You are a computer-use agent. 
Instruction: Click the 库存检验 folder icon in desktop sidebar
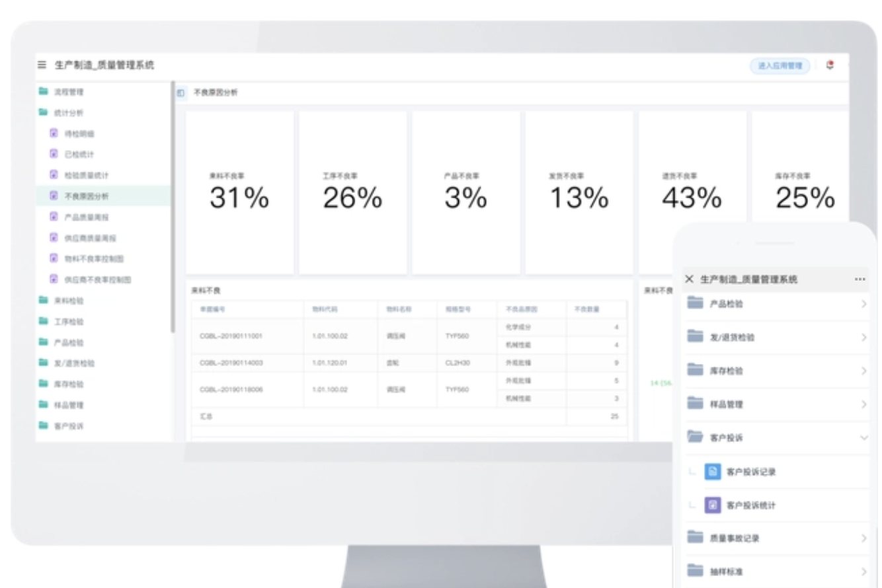tap(43, 384)
